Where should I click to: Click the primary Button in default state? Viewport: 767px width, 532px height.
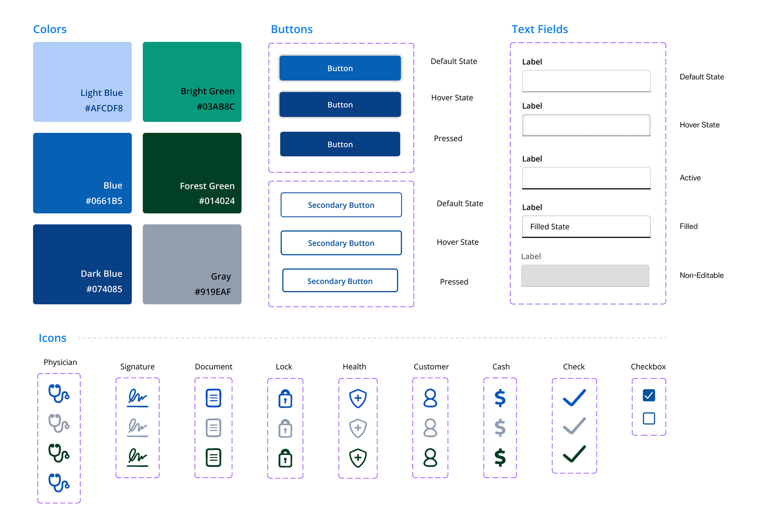click(x=340, y=68)
